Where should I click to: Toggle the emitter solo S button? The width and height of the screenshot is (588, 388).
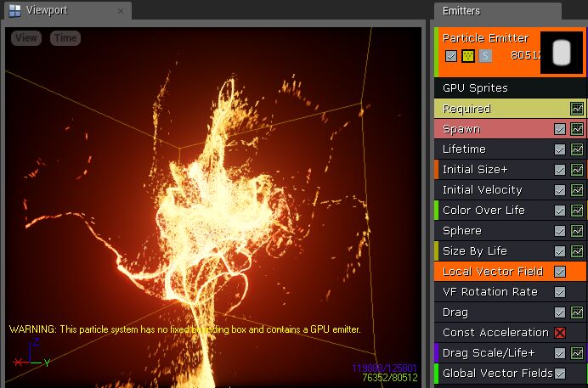pos(485,56)
